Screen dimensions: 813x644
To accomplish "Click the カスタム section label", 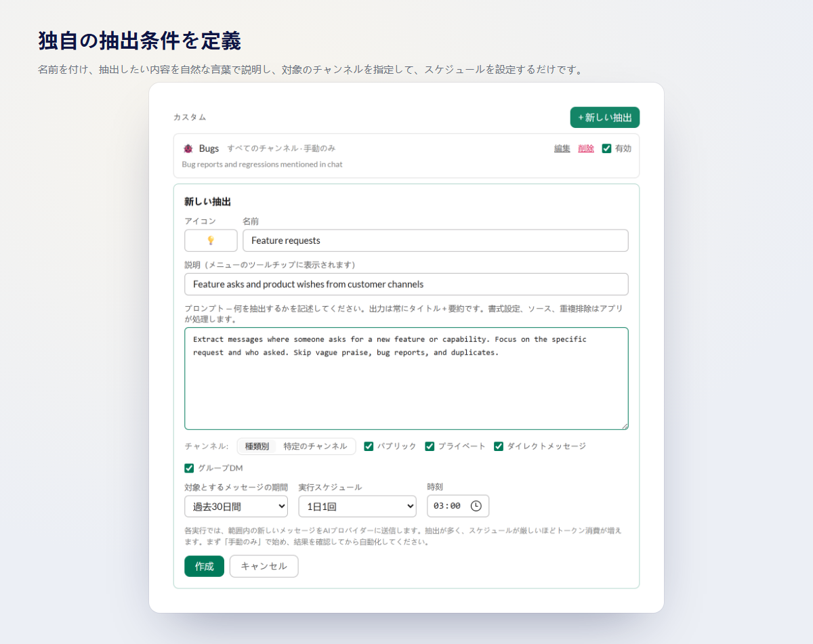I will (x=190, y=117).
